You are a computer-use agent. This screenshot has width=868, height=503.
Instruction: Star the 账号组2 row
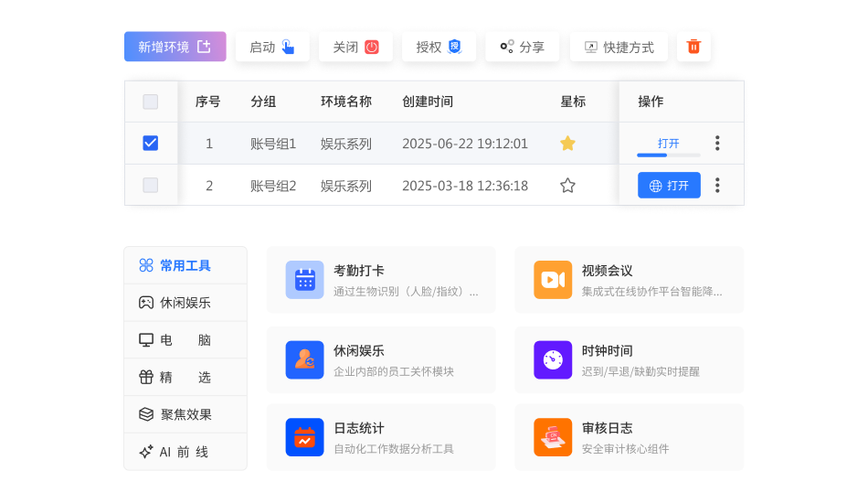click(567, 186)
